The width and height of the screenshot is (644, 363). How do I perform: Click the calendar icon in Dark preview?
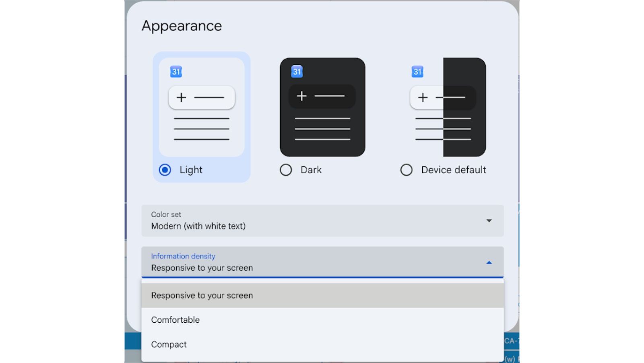click(x=297, y=72)
